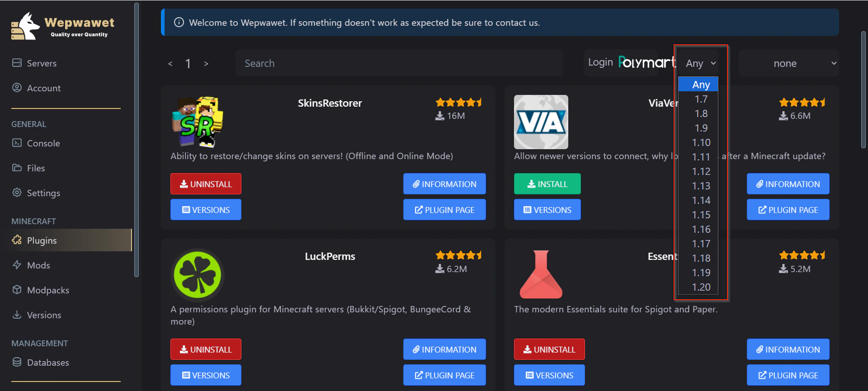Click the LuckPerms clover icon
The height and width of the screenshot is (391, 868).
click(x=198, y=275)
